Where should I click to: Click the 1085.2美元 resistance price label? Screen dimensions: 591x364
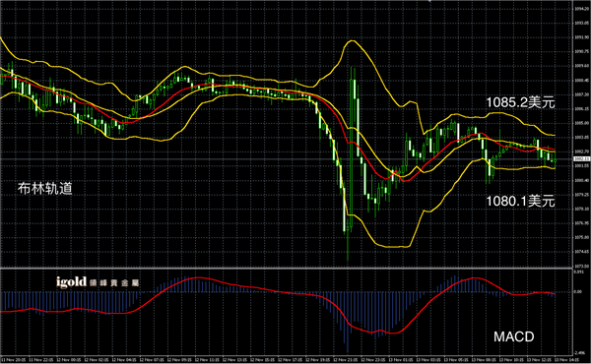click(x=520, y=102)
